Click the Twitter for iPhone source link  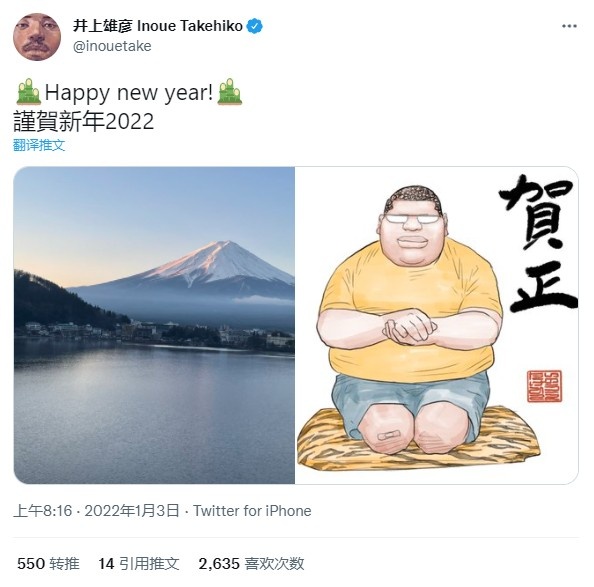pyautogui.click(x=252, y=511)
